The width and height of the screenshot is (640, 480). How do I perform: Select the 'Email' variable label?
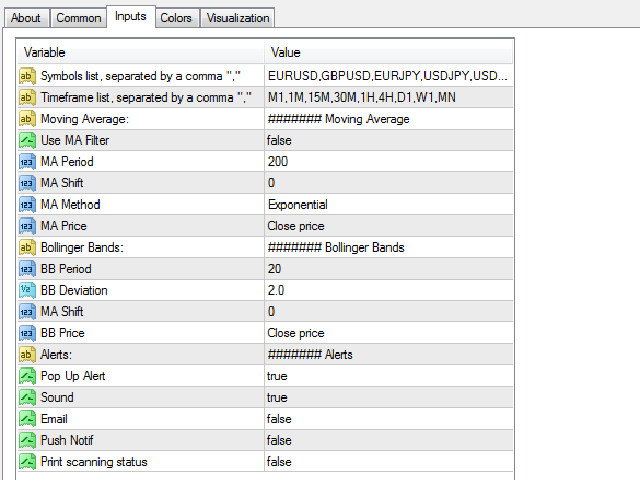pyautogui.click(x=54, y=419)
